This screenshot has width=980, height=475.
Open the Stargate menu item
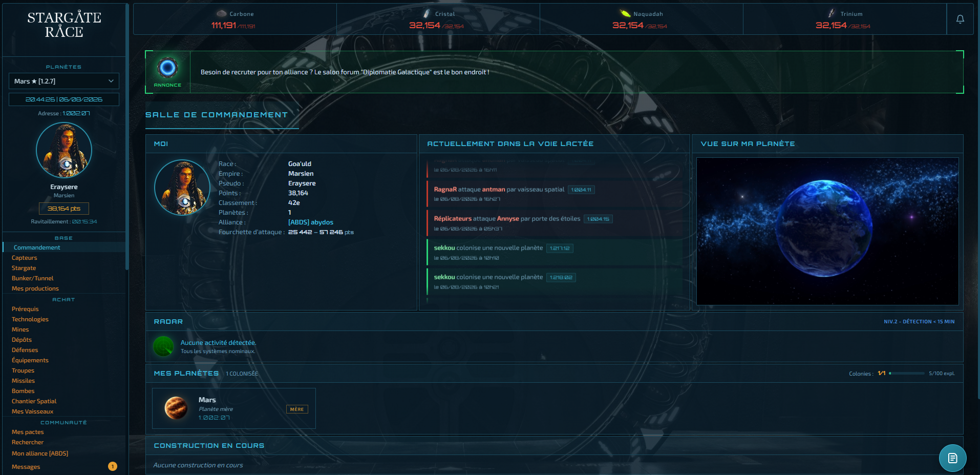click(24, 268)
